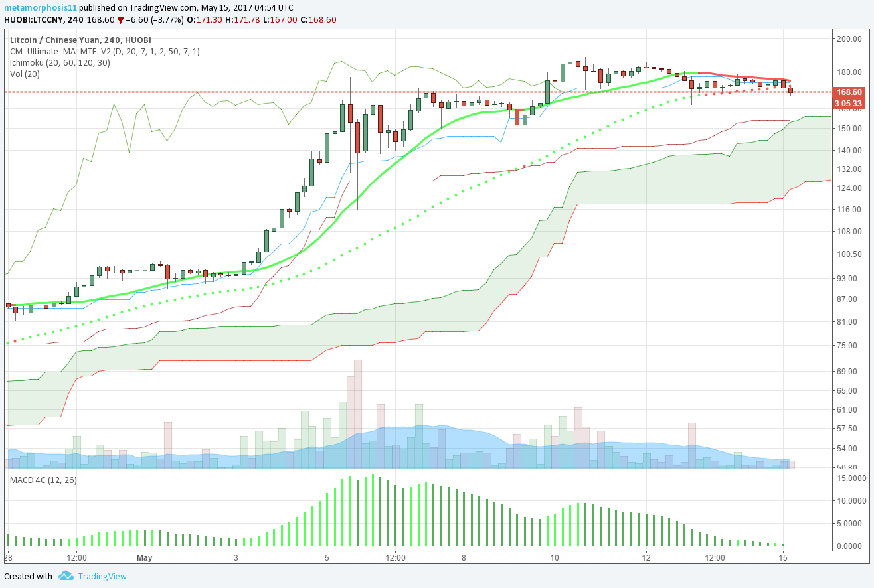This screenshot has width=874, height=588.
Task: Click the 75.00 price axis label
Action: (x=847, y=346)
